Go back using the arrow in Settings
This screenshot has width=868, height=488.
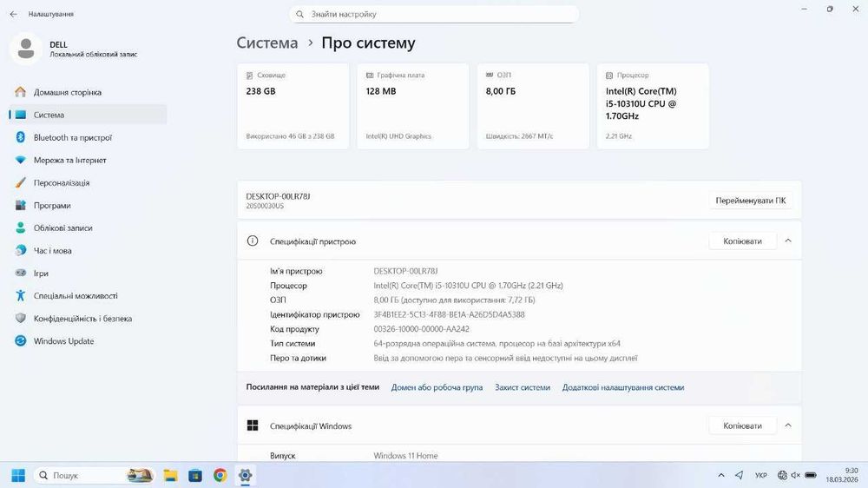13,14
